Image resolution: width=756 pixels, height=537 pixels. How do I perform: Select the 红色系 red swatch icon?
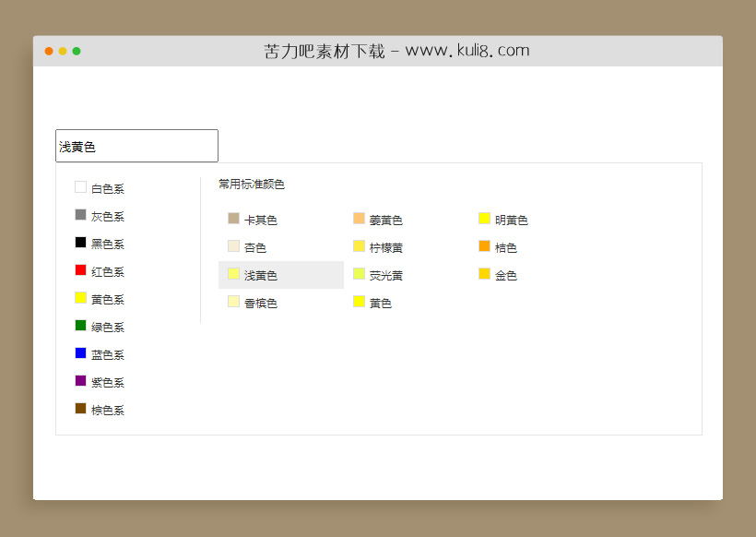pyautogui.click(x=81, y=269)
